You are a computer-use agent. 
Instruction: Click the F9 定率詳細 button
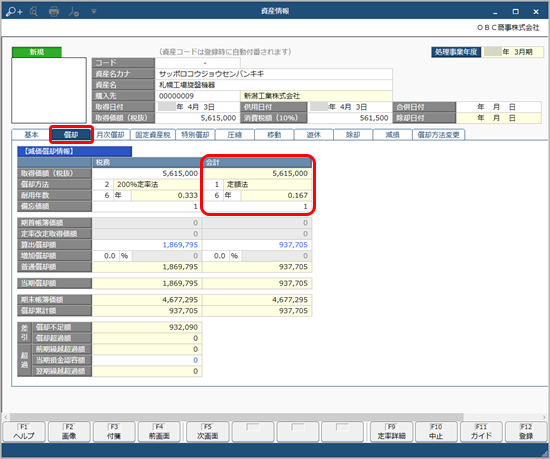coord(391,432)
